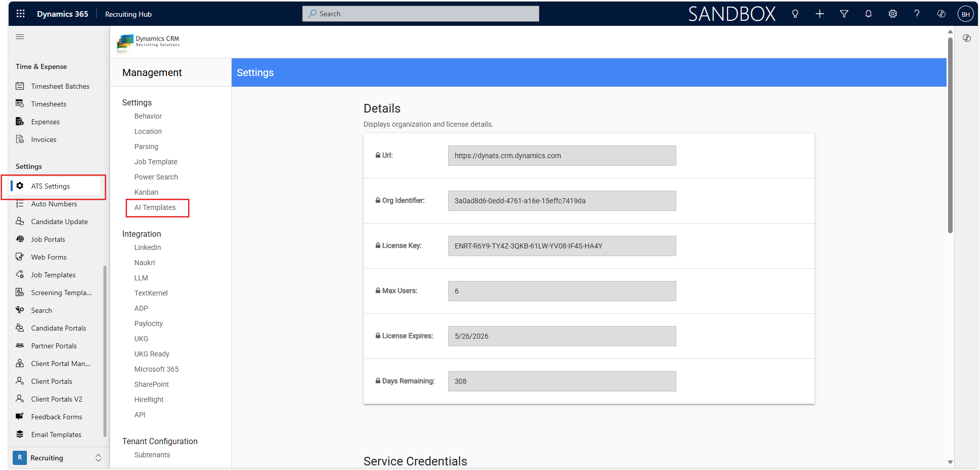Screen dimensions: 980x470
Task: Open the settings gear in header
Action: [x=892, y=14]
